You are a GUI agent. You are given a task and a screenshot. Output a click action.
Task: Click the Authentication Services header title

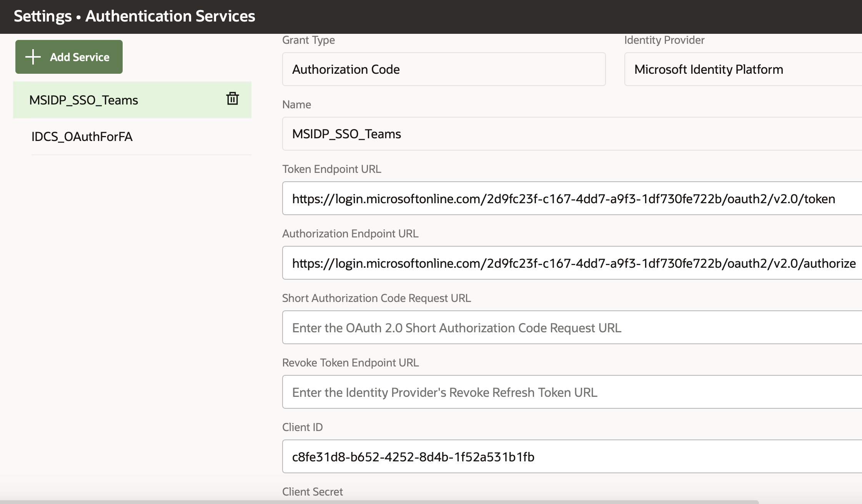tap(170, 16)
